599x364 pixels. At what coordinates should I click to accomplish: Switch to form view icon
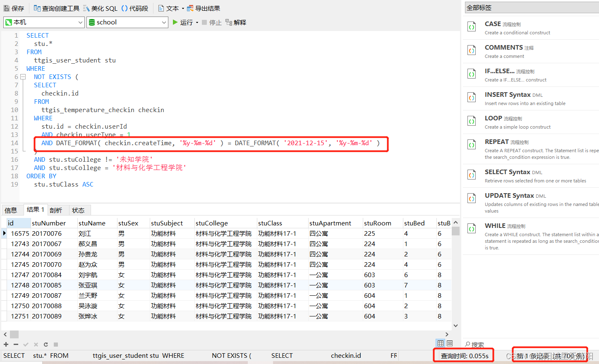(x=450, y=343)
